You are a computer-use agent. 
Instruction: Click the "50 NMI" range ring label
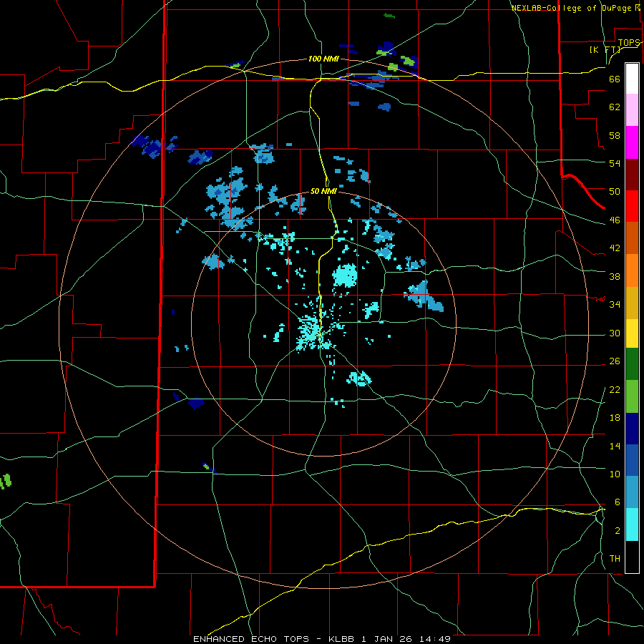coord(323,191)
